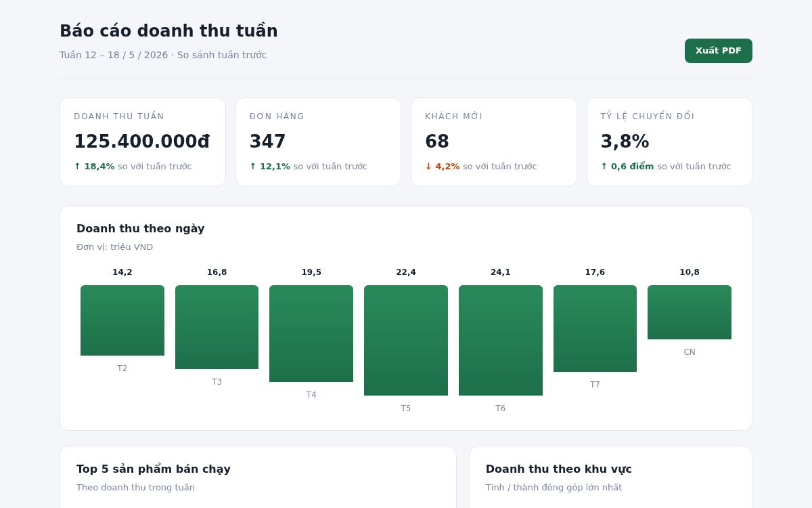Click the 19,5 bar value label
Image resolution: width=812 pixels, height=508 pixels.
[311, 272]
